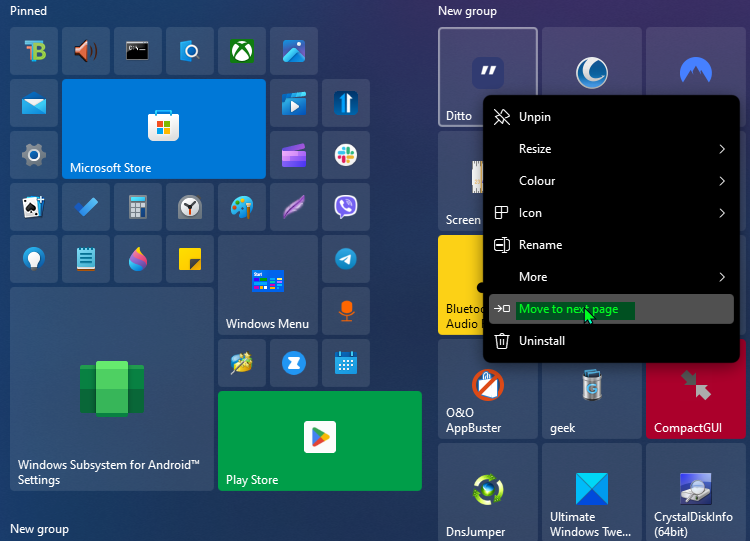Launch the Telegram tile
This screenshot has height=541, width=750.
point(346,259)
